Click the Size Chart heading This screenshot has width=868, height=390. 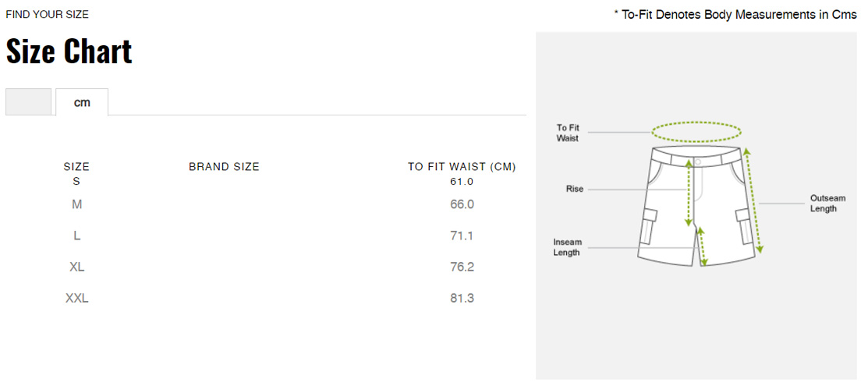click(x=69, y=51)
